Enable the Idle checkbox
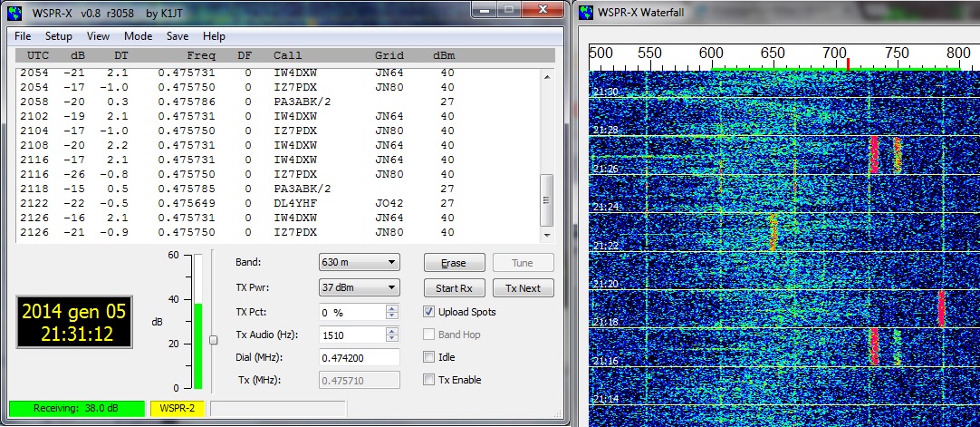 pyautogui.click(x=428, y=357)
